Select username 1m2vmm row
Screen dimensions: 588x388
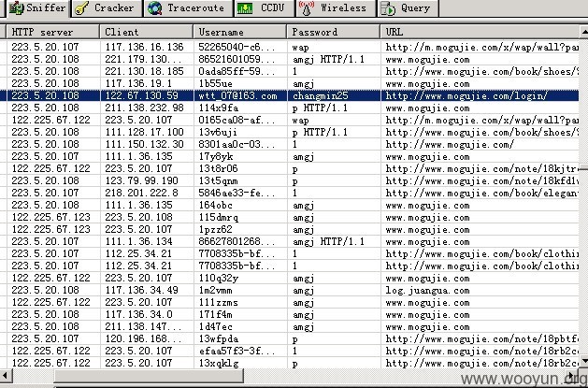coord(289,291)
